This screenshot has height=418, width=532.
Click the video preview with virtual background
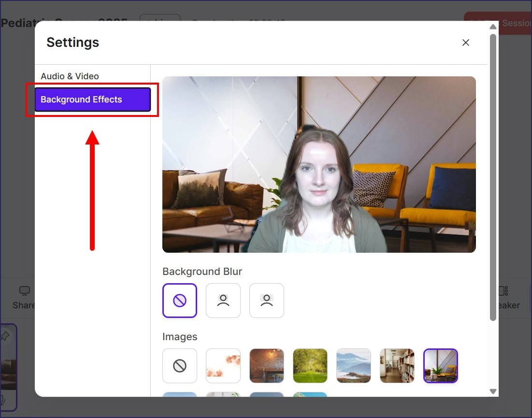pyautogui.click(x=319, y=164)
